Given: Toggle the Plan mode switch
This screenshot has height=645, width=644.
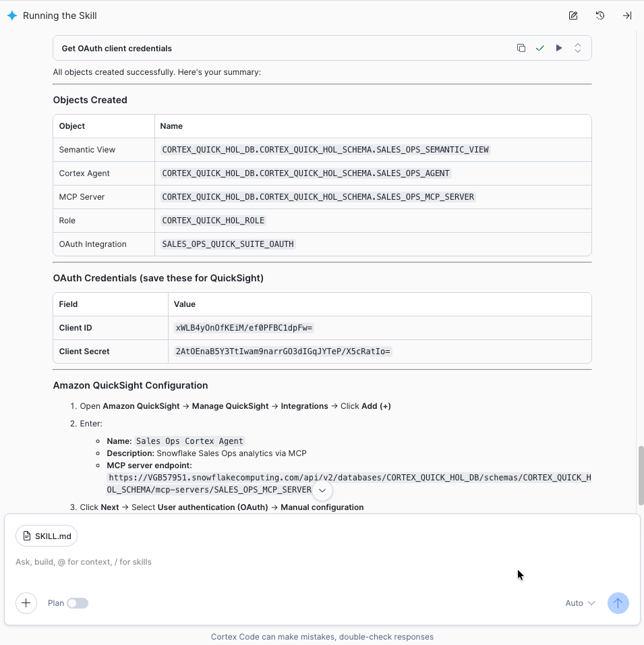Looking at the screenshot, I should [x=78, y=603].
